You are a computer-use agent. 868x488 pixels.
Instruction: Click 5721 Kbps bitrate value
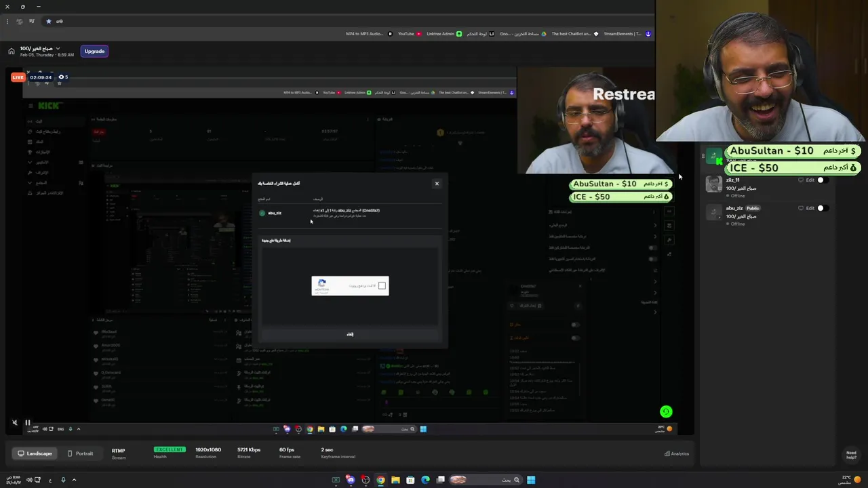[249, 450]
